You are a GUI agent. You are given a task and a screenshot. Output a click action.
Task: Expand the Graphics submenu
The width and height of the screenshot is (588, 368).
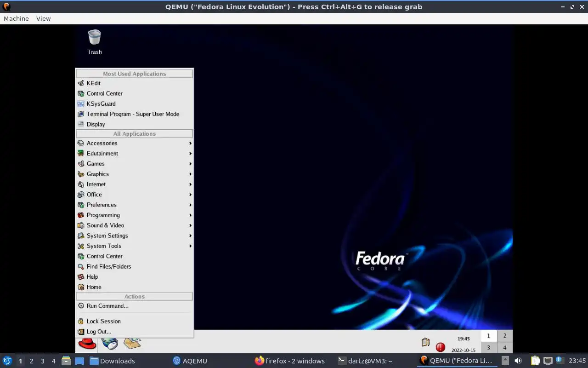tap(134, 174)
